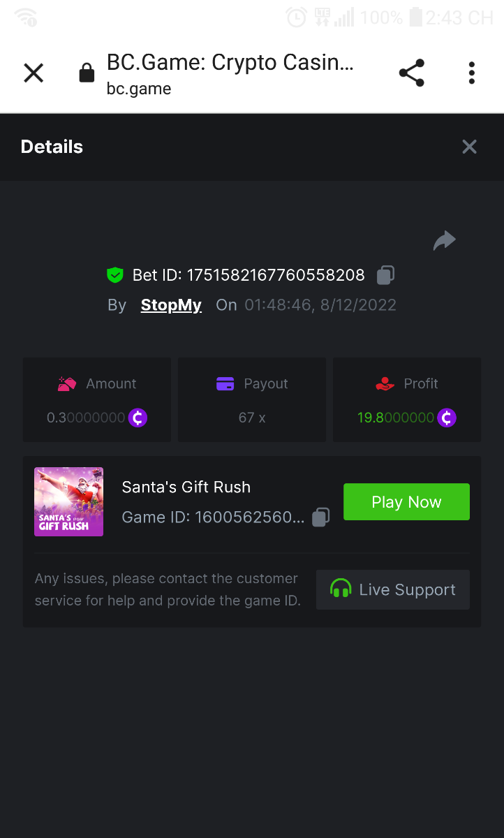Copy the Game ID to clipboard
Image resolution: width=504 pixels, height=838 pixels.
point(320,517)
